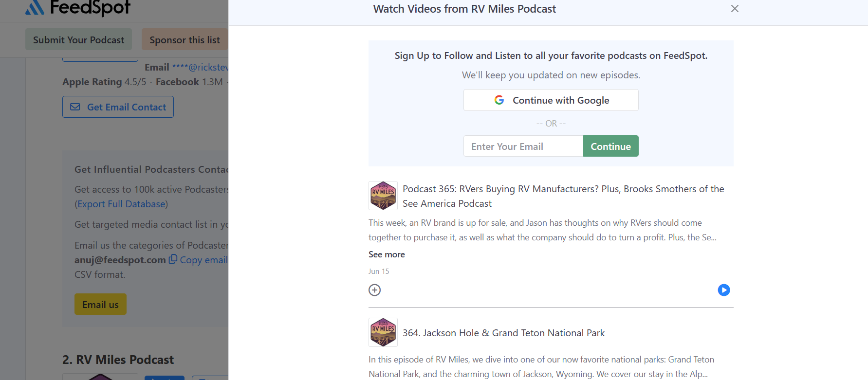868x380 pixels.
Task: Click the Google logo icon
Action: point(499,100)
